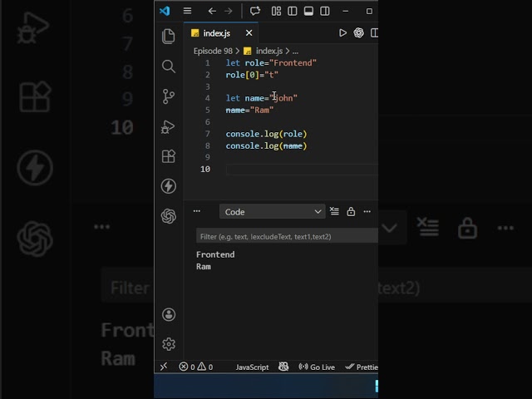Open the Thunder Client lightning icon

168,186
